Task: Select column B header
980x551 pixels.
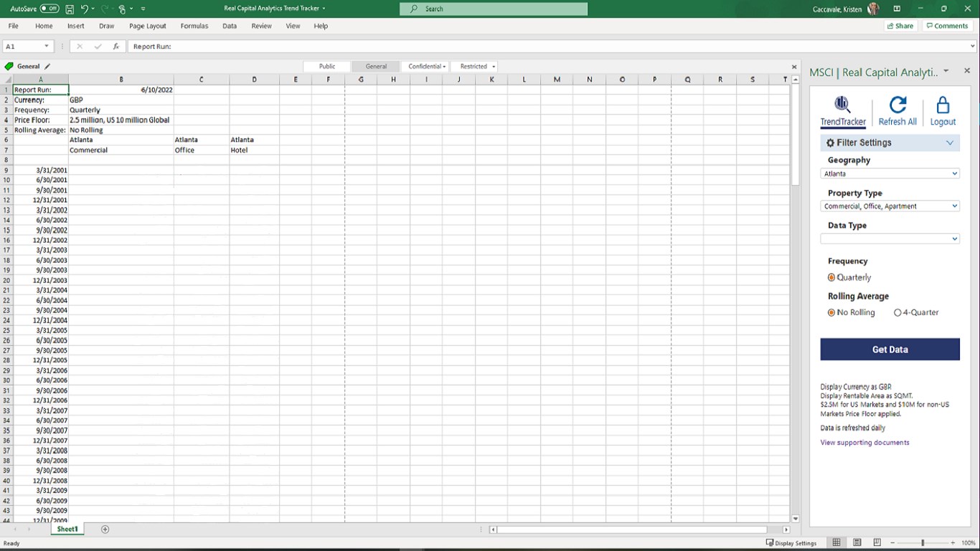Action: coord(121,80)
